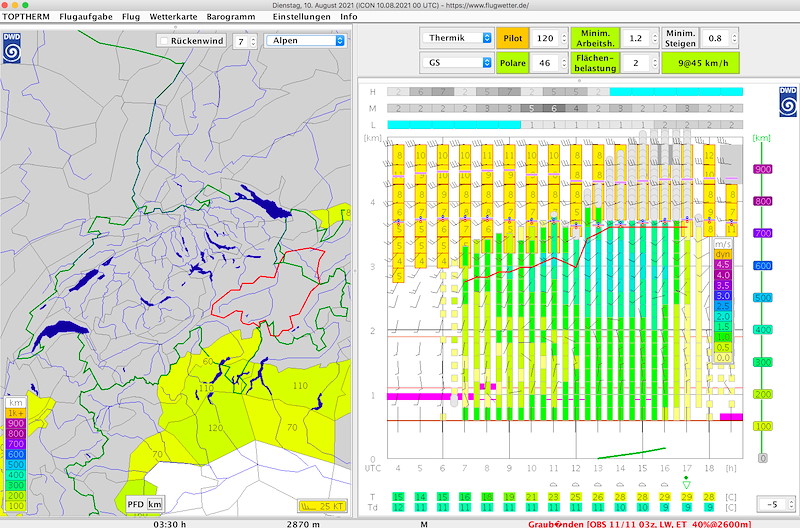The height and width of the screenshot is (528, 800).
Task: Select the yellow map region labeled 120
Action: coord(215,428)
